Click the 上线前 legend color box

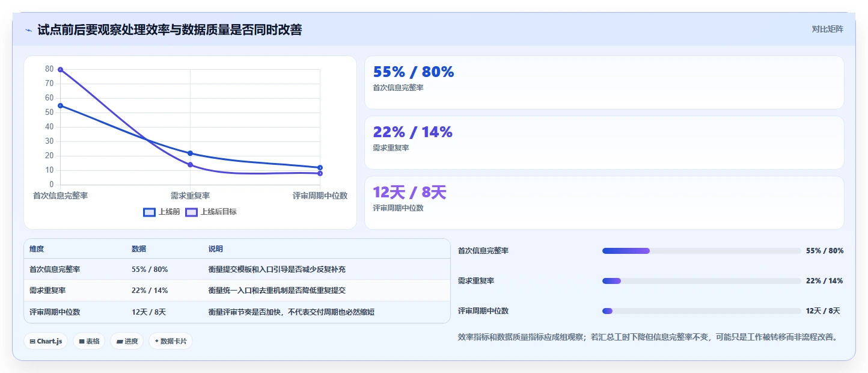tap(150, 212)
